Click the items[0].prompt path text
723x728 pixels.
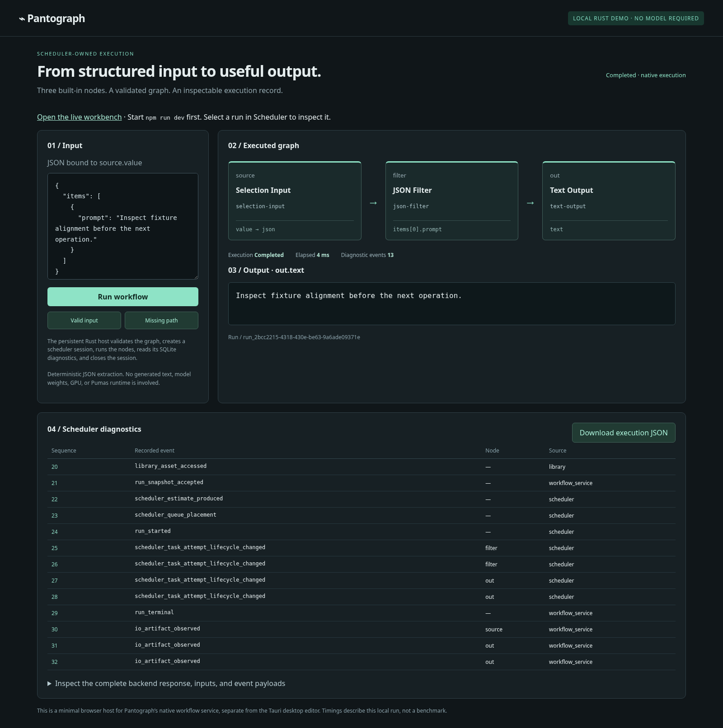coord(418,229)
